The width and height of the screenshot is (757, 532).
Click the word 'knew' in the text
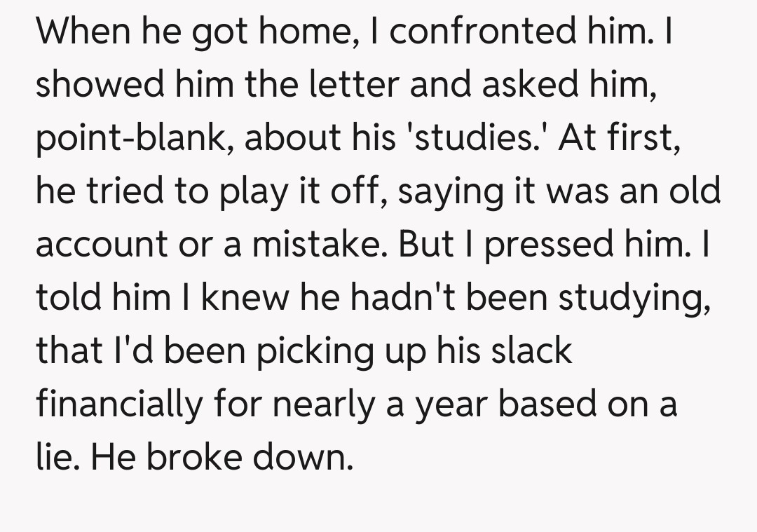pyautogui.click(x=240, y=298)
